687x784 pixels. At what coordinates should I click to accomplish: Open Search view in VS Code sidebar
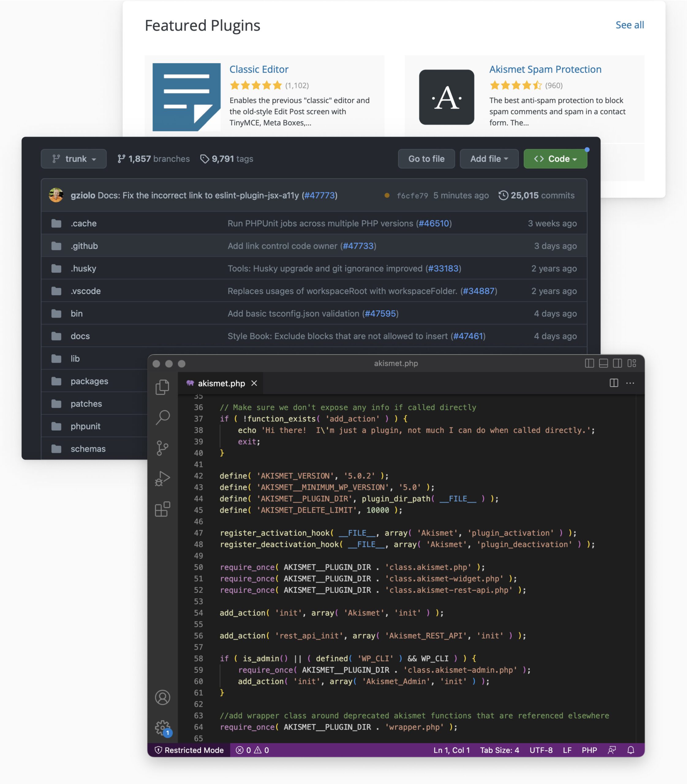(x=163, y=417)
